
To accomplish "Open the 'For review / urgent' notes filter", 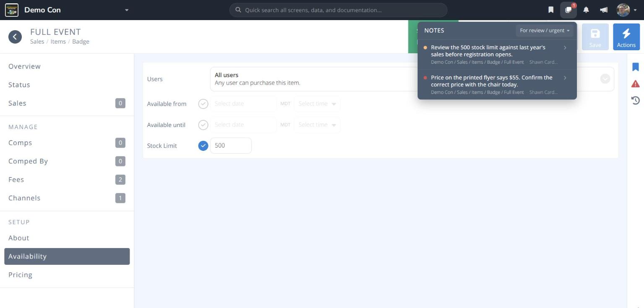I will pos(545,31).
